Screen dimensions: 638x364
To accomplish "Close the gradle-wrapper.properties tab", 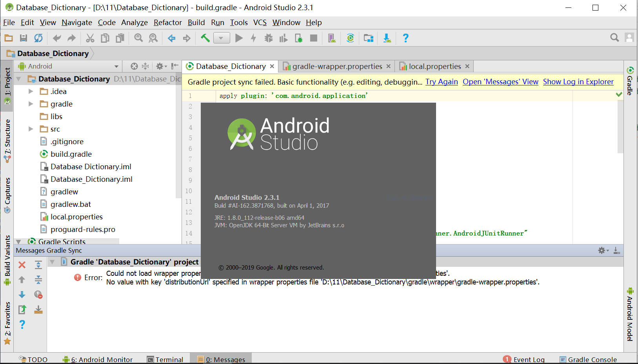I will point(388,66).
